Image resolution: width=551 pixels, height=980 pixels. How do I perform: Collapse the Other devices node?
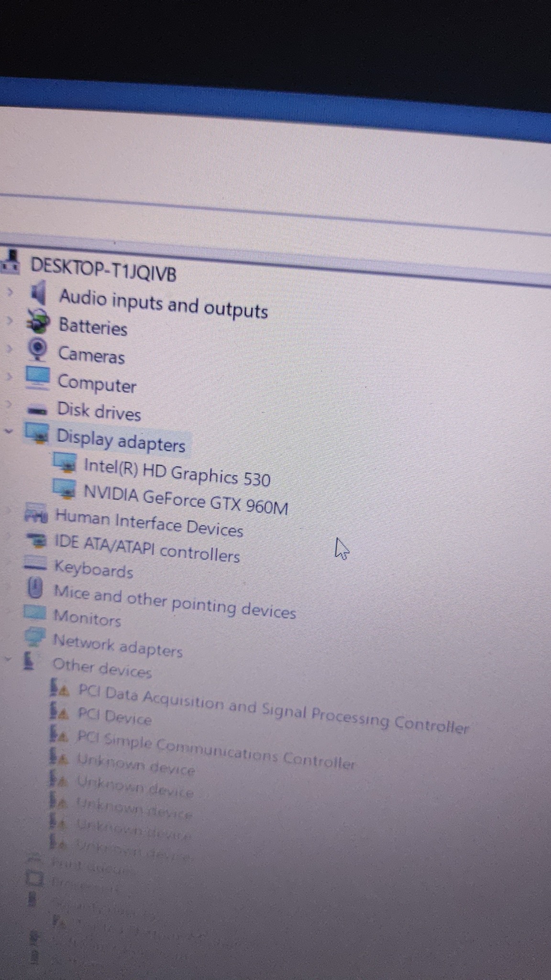pos(7,658)
